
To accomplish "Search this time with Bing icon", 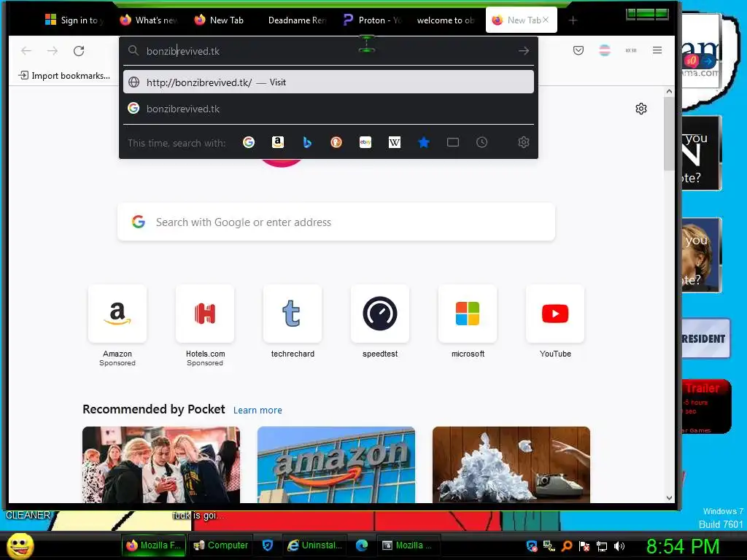I will click(x=307, y=142).
